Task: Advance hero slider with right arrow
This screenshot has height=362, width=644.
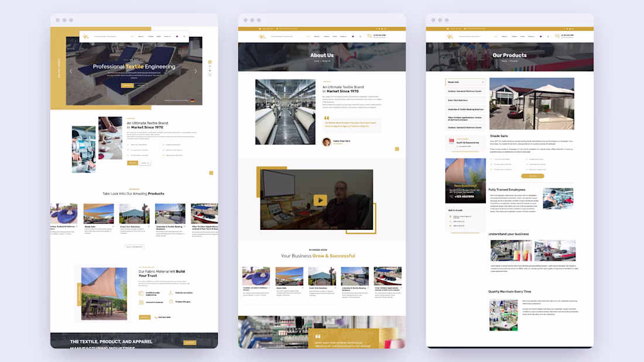Action: click(196, 71)
